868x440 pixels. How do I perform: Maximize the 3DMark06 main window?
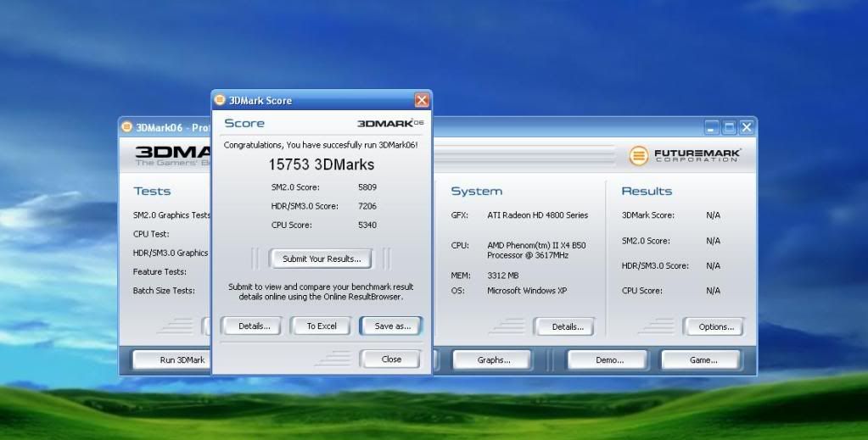(x=729, y=127)
